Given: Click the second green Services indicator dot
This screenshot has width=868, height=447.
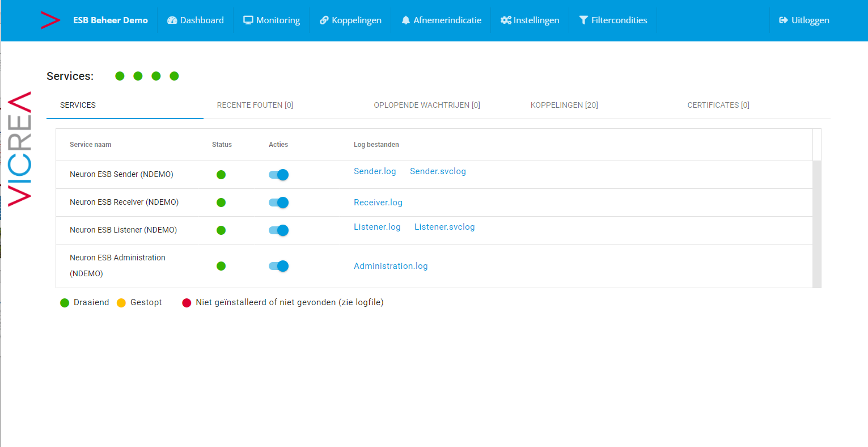Looking at the screenshot, I should point(138,76).
